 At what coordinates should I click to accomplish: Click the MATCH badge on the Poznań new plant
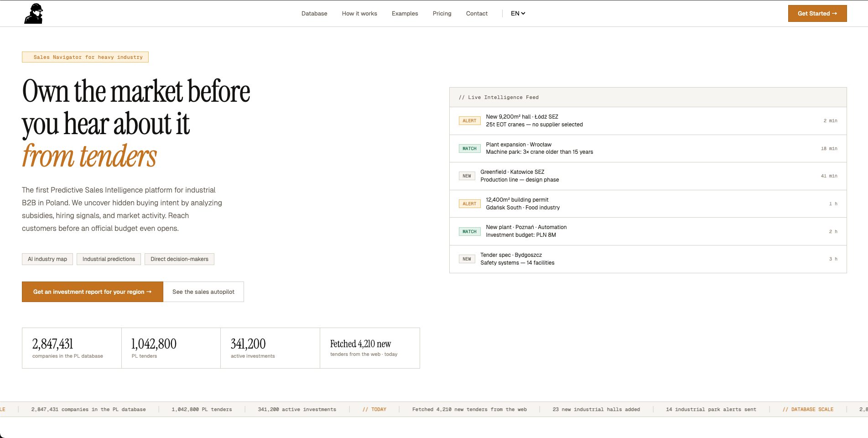[469, 231]
